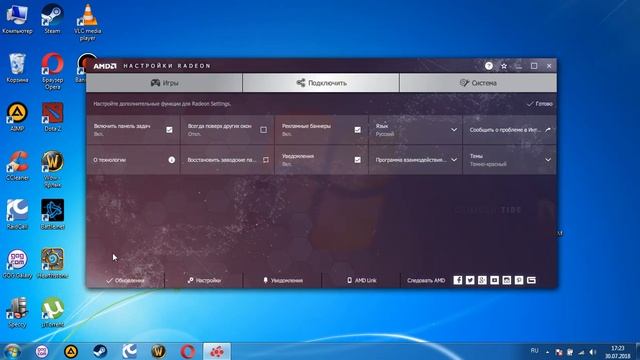Open AMD's YouTube page icon

494,280
